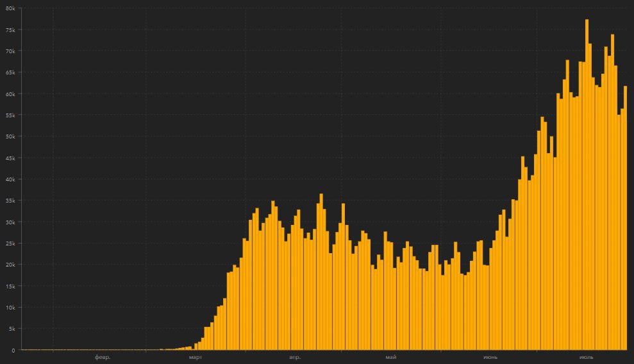
Task: Click the "55k" y-axis label
Action: pyautogui.click(x=10, y=115)
